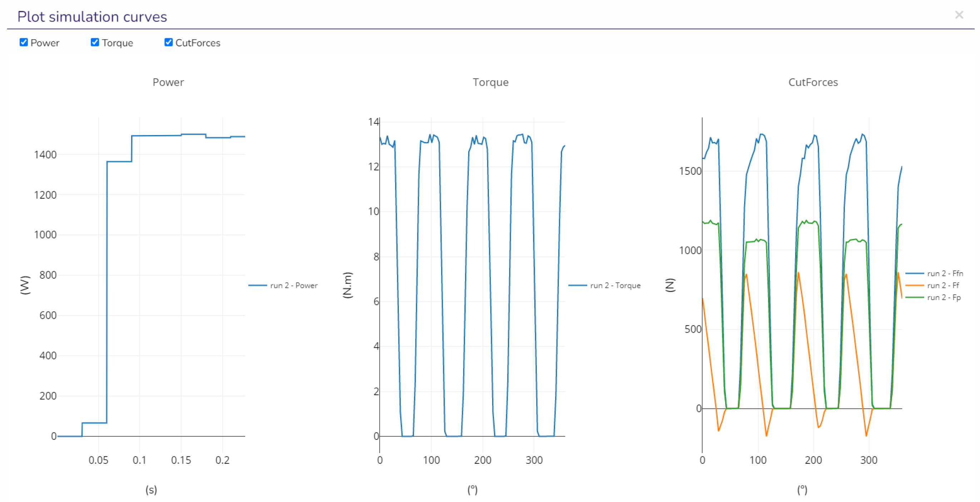This screenshot has width=980, height=502.
Task: Disable the CutForces checkbox
Action: pos(168,42)
